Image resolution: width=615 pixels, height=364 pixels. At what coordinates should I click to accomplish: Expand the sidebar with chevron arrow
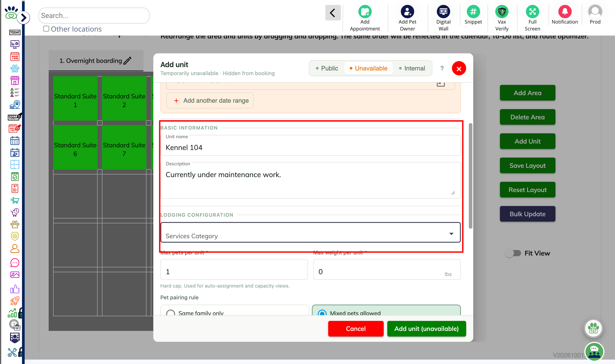click(x=24, y=18)
